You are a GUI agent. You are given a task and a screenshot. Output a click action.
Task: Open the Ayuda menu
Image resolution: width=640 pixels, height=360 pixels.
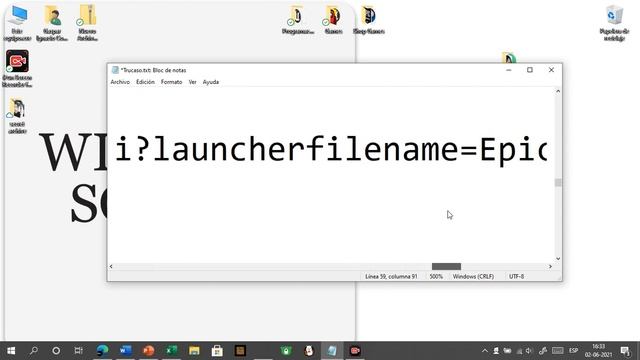point(211,82)
